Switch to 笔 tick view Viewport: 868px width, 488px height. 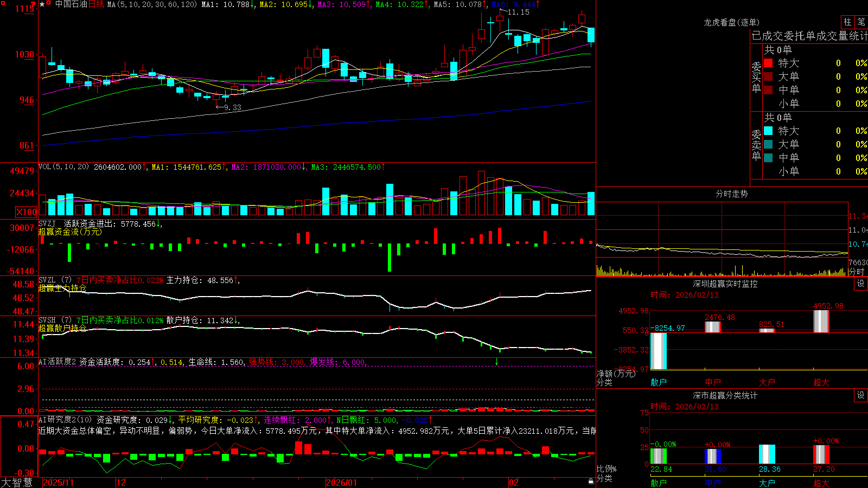(x=861, y=22)
